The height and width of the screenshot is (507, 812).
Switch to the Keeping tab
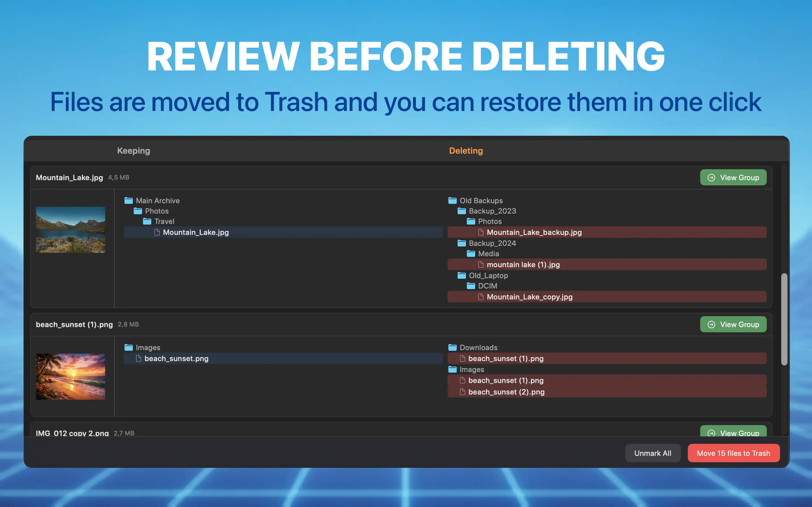[134, 151]
